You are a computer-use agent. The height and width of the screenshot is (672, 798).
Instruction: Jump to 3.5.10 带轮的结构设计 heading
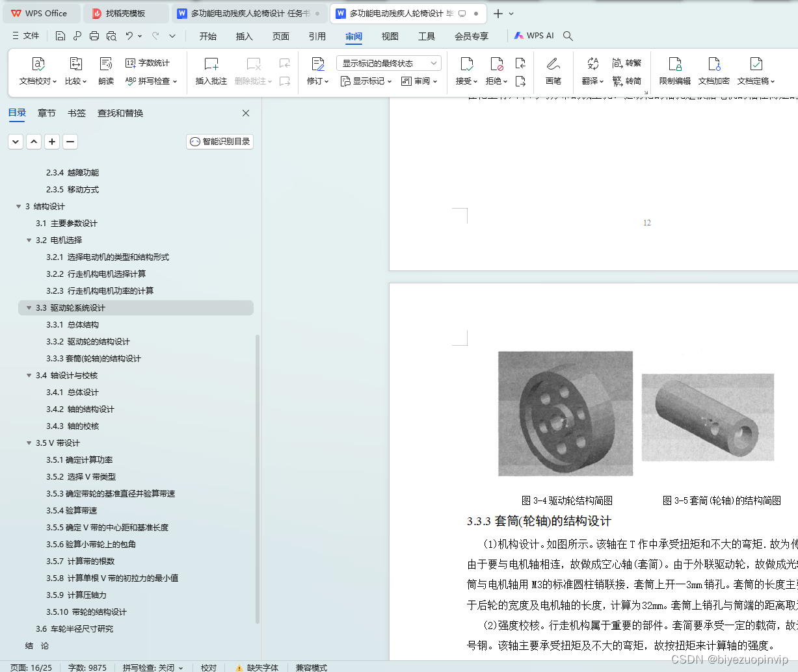tap(86, 612)
